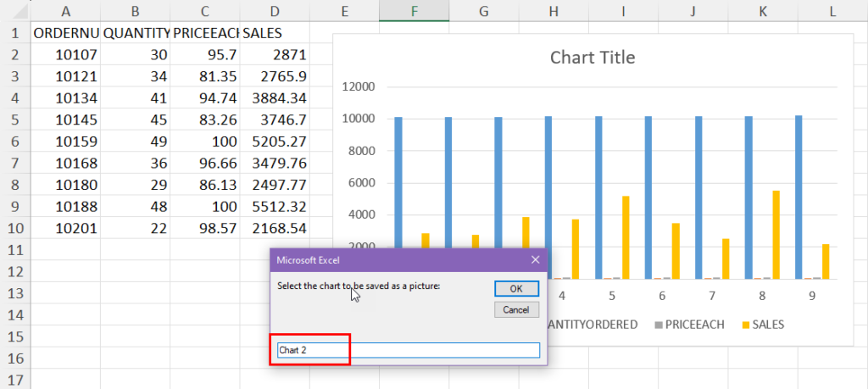Click the Chart Title text
Viewport: 868px width, 389px height.
[593, 58]
